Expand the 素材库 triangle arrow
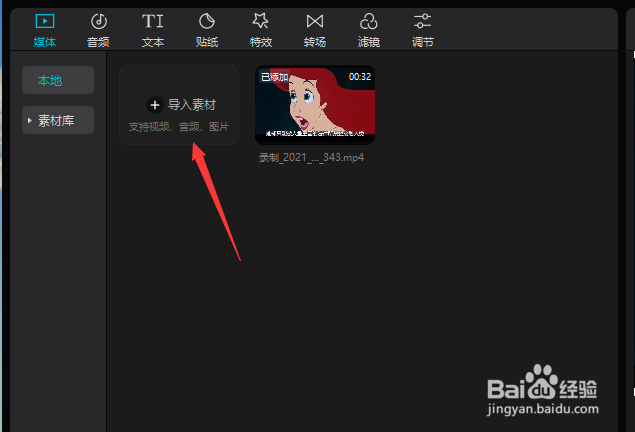Screen dimensions: 635x432 pyautogui.click(x=30, y=120)
